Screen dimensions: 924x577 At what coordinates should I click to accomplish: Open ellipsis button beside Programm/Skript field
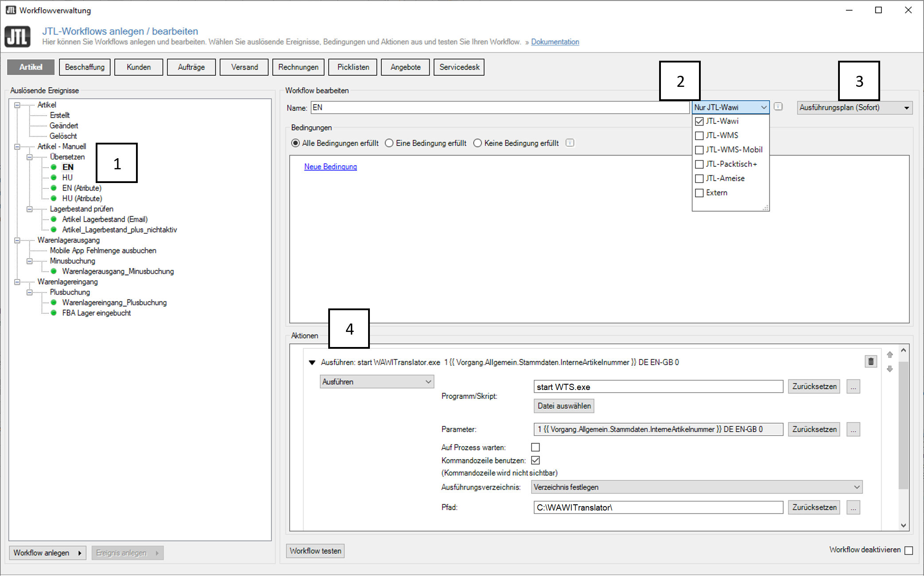853,387
